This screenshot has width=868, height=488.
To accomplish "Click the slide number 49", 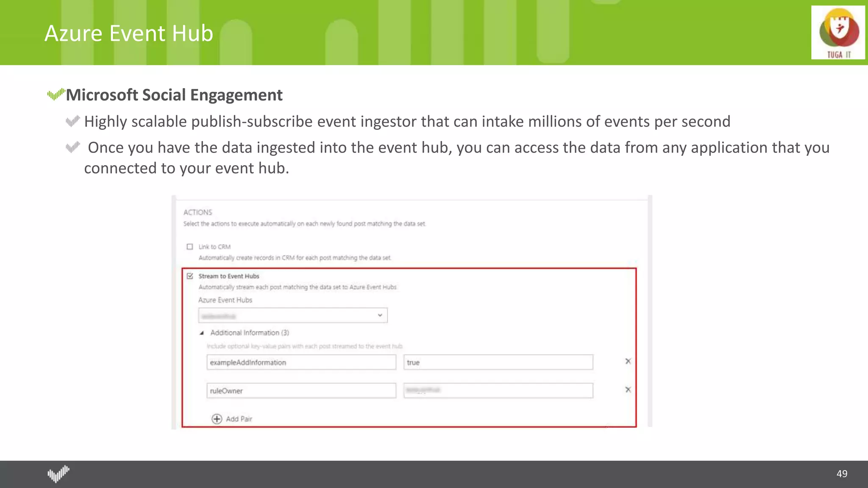I will (x=842, y=474).
